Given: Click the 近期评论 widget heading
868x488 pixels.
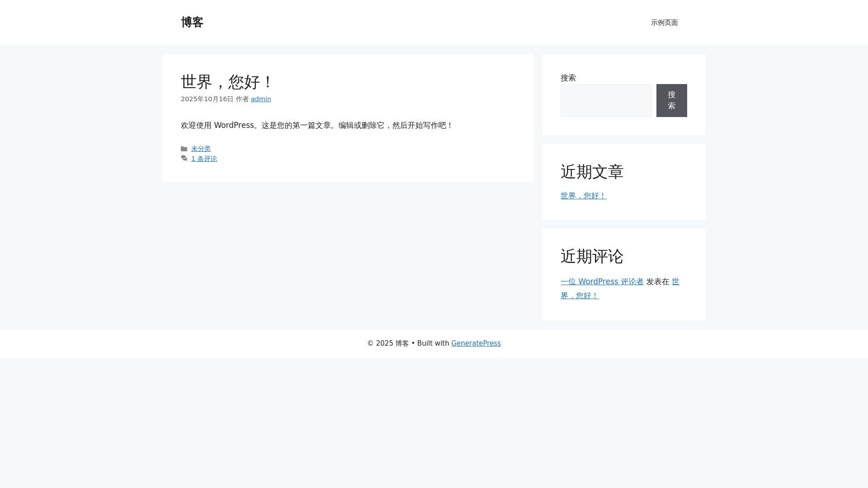Looking at the screenshot, I should pyautogui.click(x=592, y=256).
